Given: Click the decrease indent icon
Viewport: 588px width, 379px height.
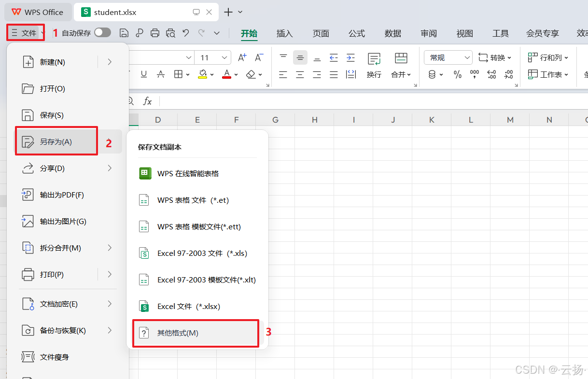Looking at the screenshot, I should tap(334, 57).
